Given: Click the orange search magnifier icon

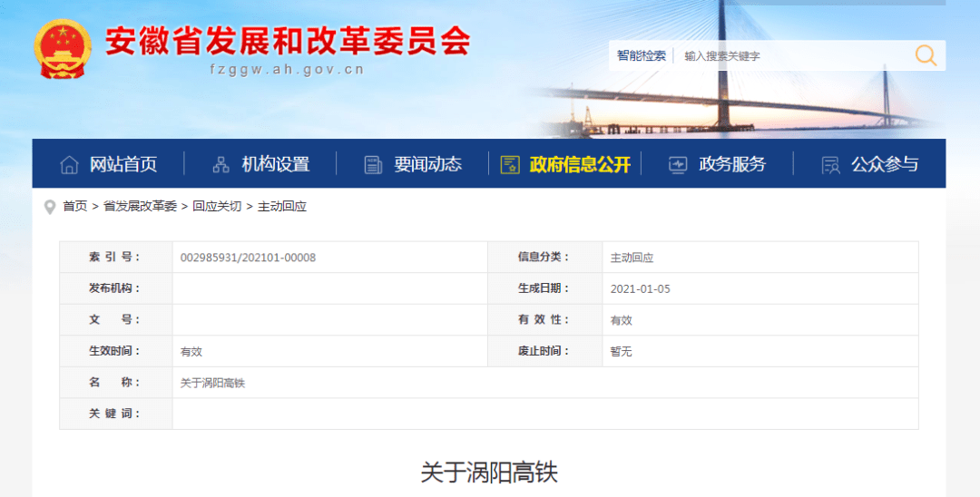Looking at the screenshot, I should coord(926,55).
